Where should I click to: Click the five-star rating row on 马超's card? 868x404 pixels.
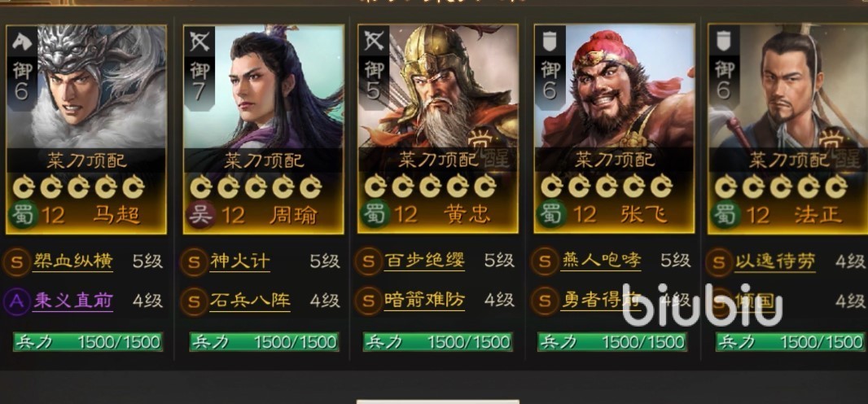click(79, 187)
